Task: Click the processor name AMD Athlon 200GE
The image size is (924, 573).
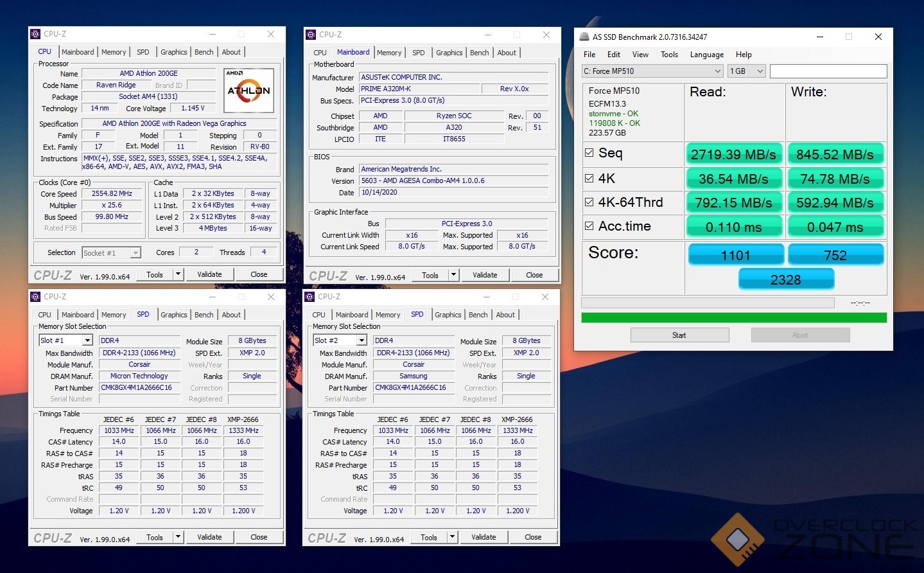Action: coord(149,73)
